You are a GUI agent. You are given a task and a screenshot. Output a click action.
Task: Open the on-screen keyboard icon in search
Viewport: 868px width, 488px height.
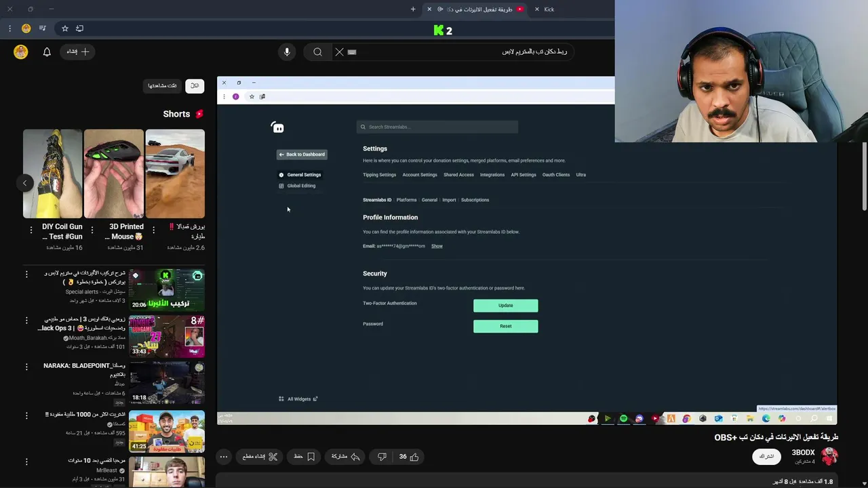tap(352, 52)
